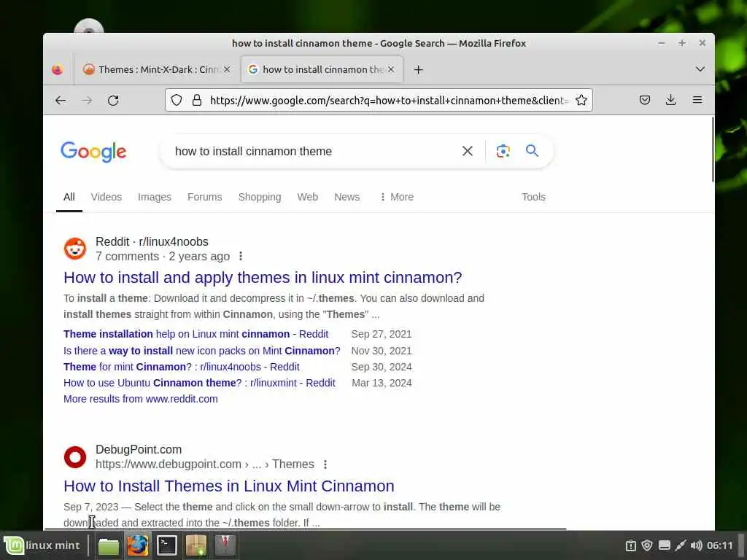The height and width of the screenshot is (560, 747).
Task: Launch the terminal from the taskbar
Action: coord(167,545)
